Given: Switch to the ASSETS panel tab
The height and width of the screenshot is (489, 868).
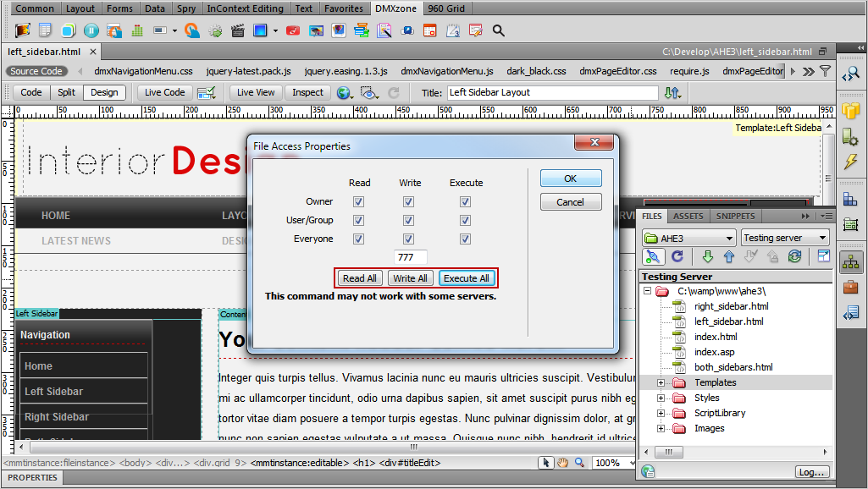Looking at the screenshot, I should click(x=688, y=217).
